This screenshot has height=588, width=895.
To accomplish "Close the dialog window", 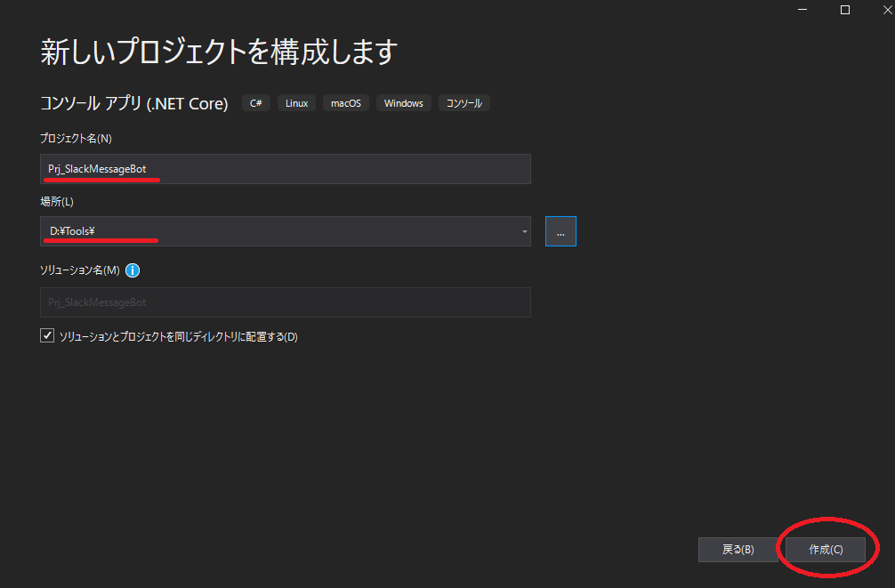I will (x=888, y=10).
